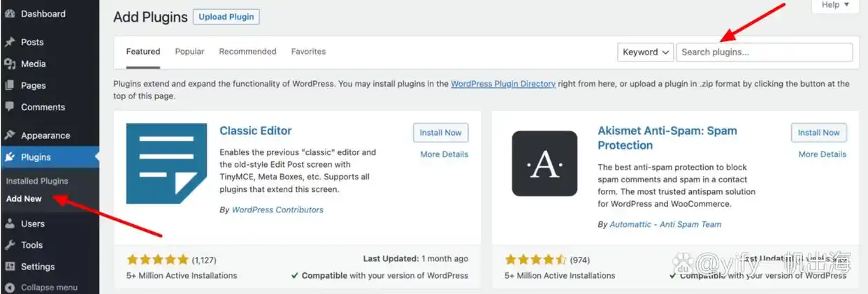
Task: Click the Users person icon
Action: [10, 224]
